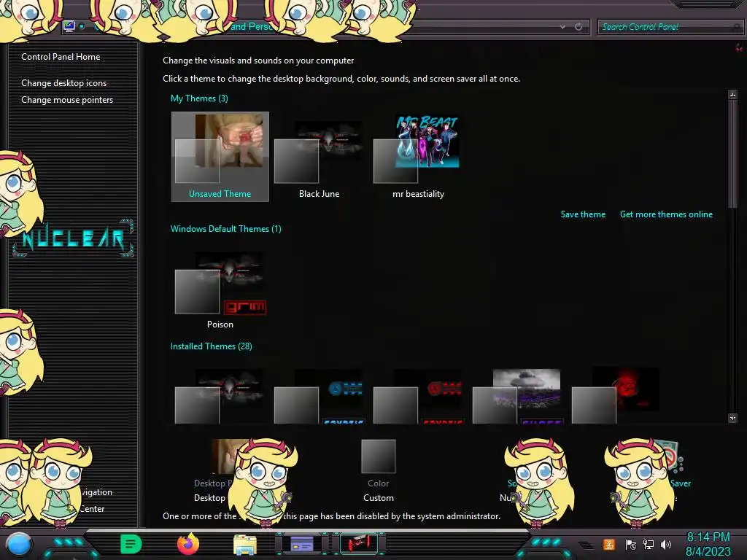Screen dimensions: 747x560
Task: Show hidden tray icons
Action: pyautogui.click(x=587, y=545)
